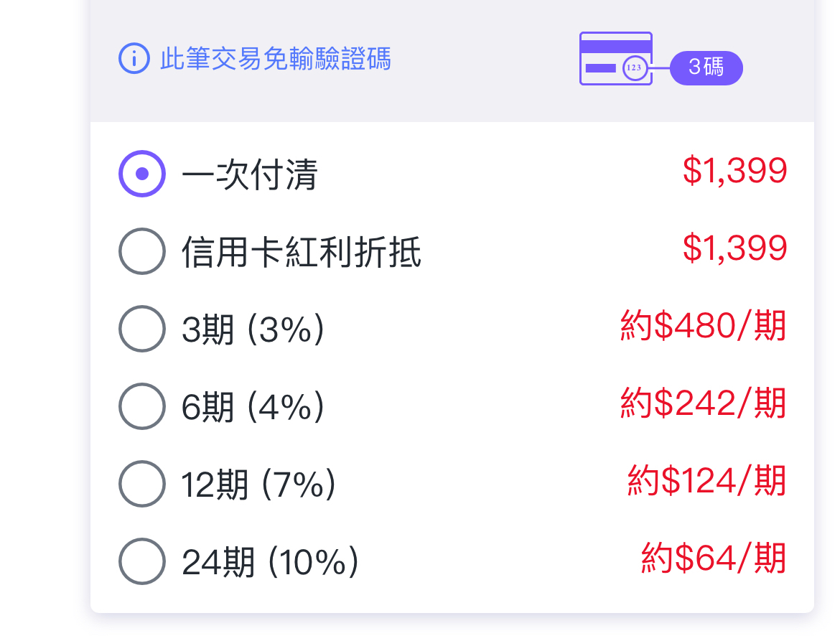
Task: Click the 約$64/期 amount
Action: tap(714, 558)
